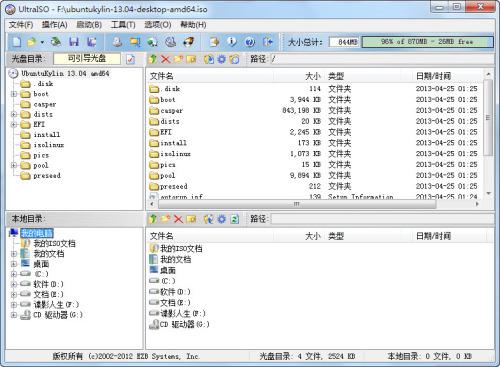Image resolution: width=500 pixels, height=367 pixels.
Task: Expand the (C:) drive tree node
Action: pyautogui.click(x=14, y=274)
